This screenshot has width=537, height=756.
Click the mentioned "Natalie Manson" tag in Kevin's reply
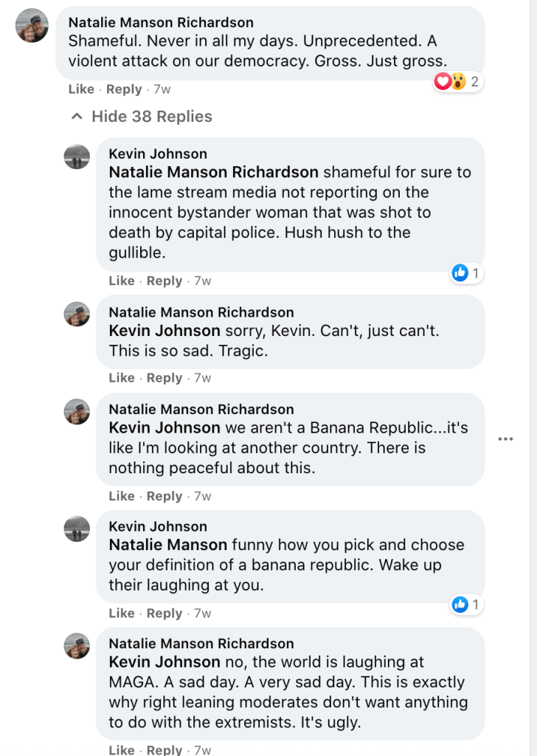(x=168, y=545)
